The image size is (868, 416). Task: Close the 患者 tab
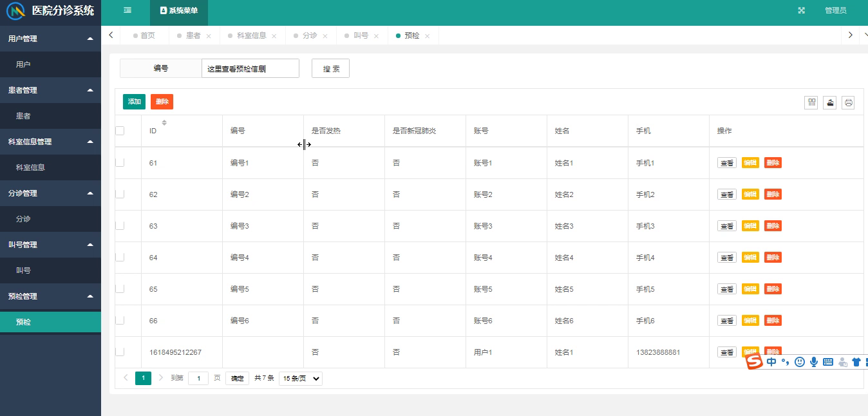click(x=209, y=36)
